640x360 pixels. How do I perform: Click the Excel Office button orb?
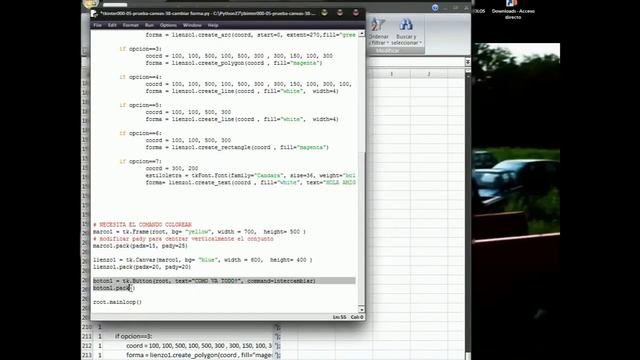(90, 4)
